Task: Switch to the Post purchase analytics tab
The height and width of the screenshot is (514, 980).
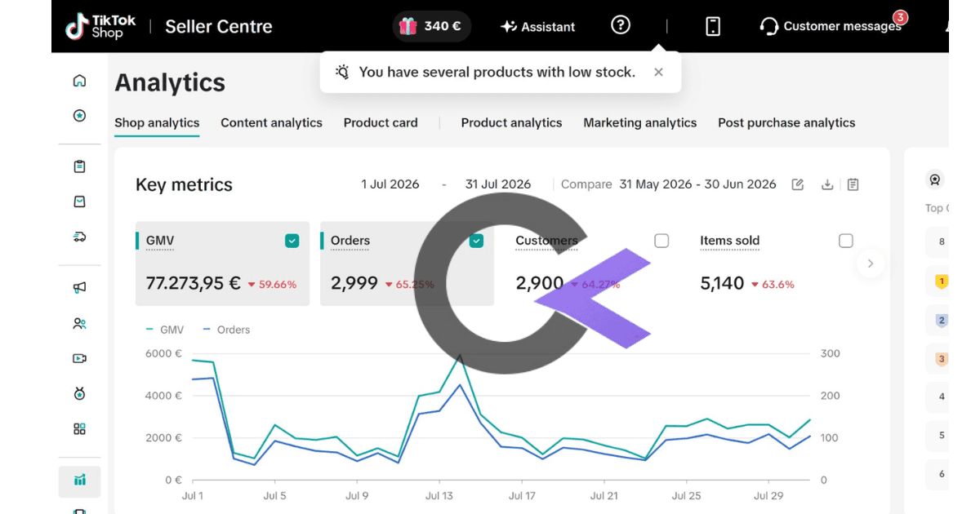Action: (x=786, y=123)
